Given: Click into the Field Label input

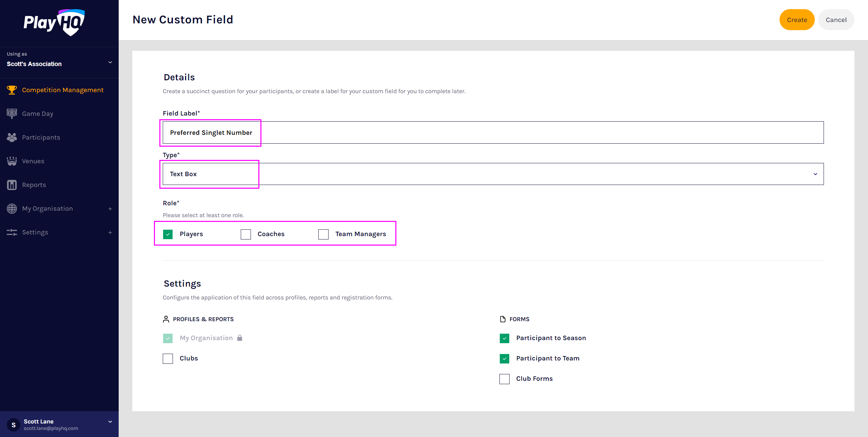Looking at the screenshot, I should 493,132.
